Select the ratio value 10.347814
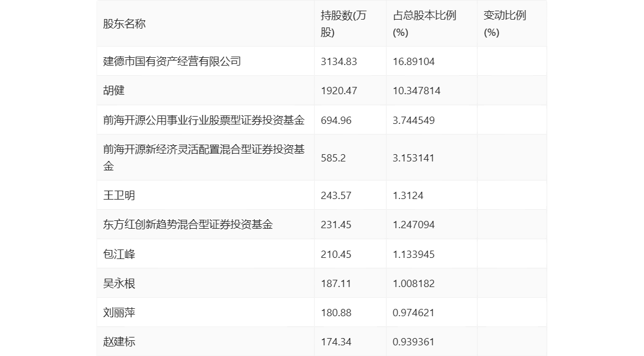The width and height of the screenshot is (644, 356). tap(416, 91)
